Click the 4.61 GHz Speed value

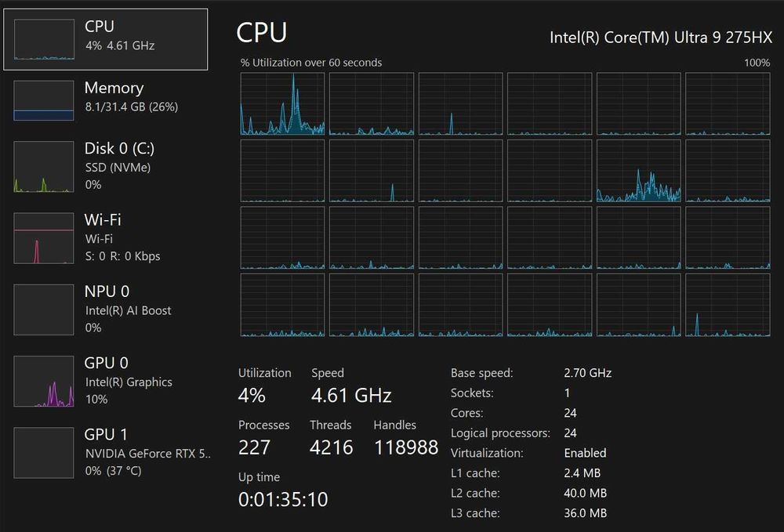351,396
